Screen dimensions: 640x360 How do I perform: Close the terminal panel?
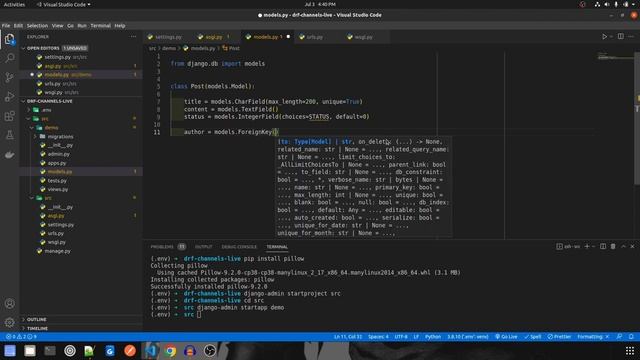pos(632,247)
